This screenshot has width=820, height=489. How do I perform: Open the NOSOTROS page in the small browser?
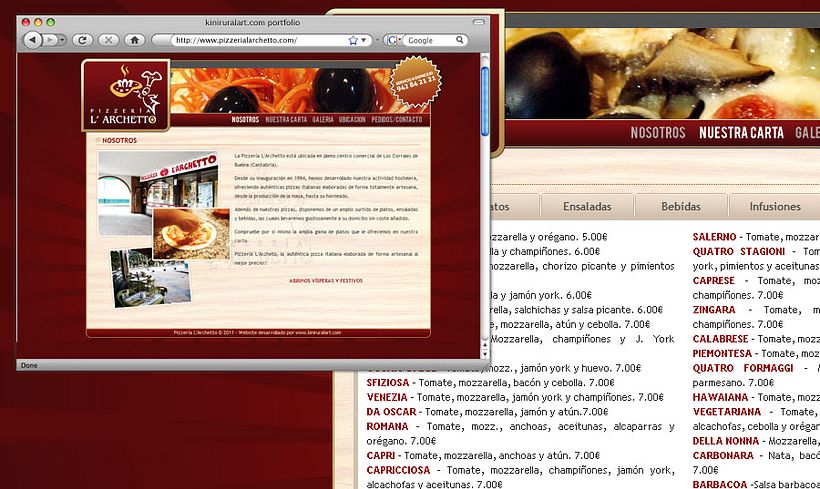click(245, 120)
